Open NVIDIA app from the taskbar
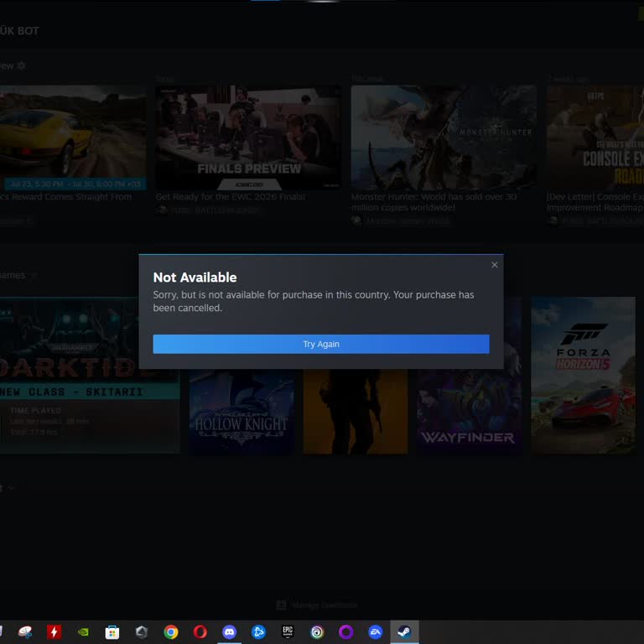Viewport: 644px width, 644px height. [83, 631]
